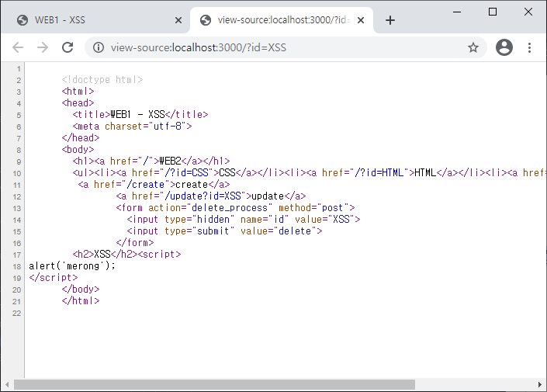Click the closing </body> tag on line 20
This screenshot has height=392, width=547.
coord(81,289)
